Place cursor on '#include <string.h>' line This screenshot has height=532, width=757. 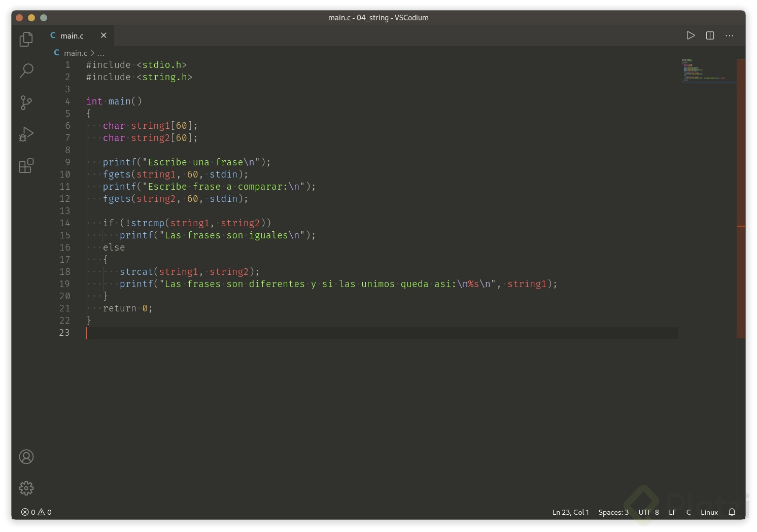point(139,77)
